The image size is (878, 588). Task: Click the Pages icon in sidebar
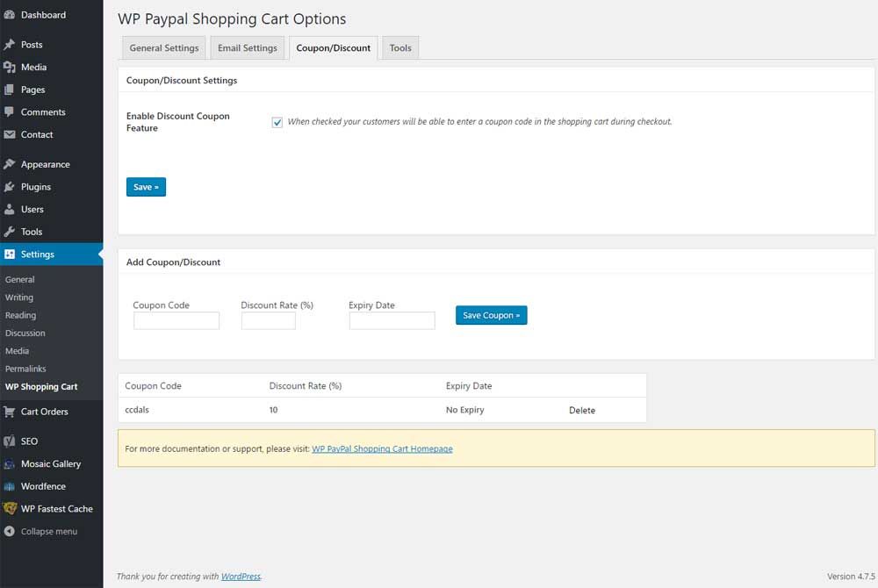[9, 90]
